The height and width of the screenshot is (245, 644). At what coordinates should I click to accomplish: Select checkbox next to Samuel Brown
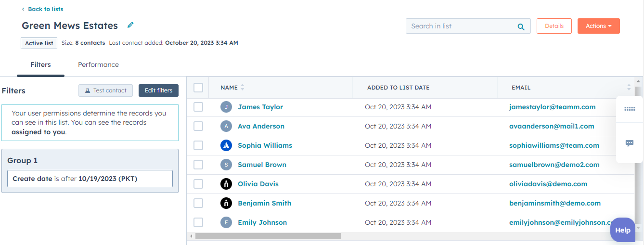click(198, 165)
